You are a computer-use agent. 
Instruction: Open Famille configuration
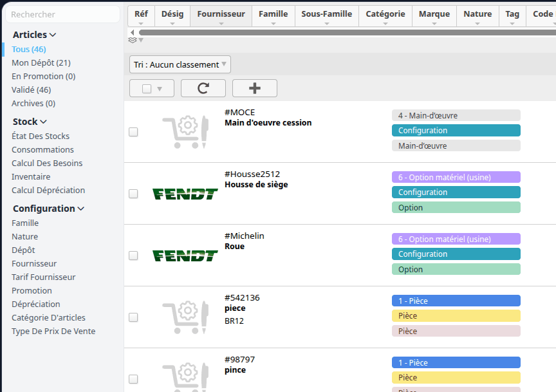tap(25, 223)
